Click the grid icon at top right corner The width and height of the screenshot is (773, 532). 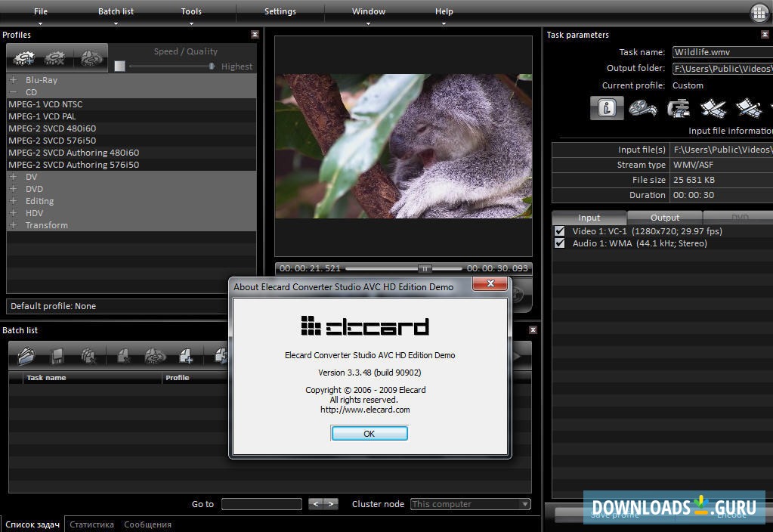tap(759, 13)
